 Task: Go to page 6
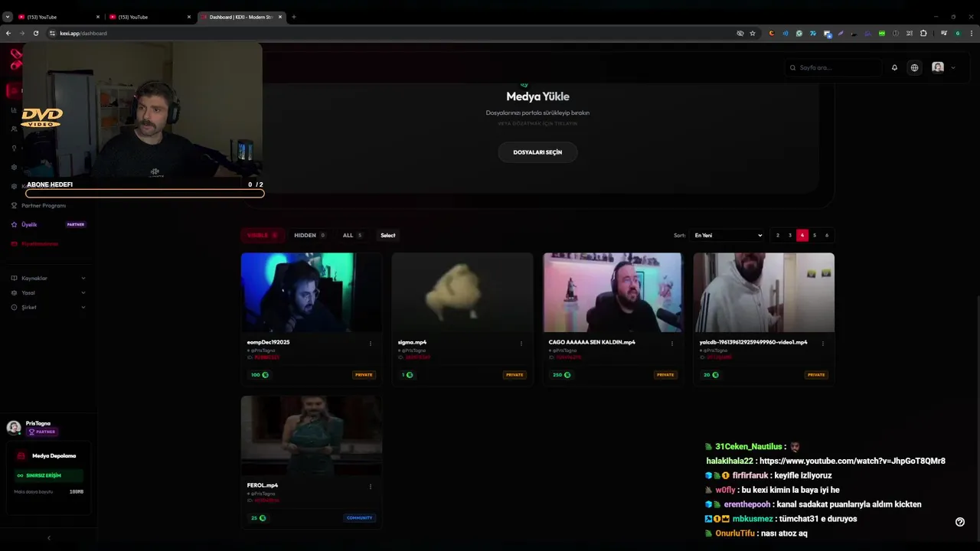click(x=827, y=235)
